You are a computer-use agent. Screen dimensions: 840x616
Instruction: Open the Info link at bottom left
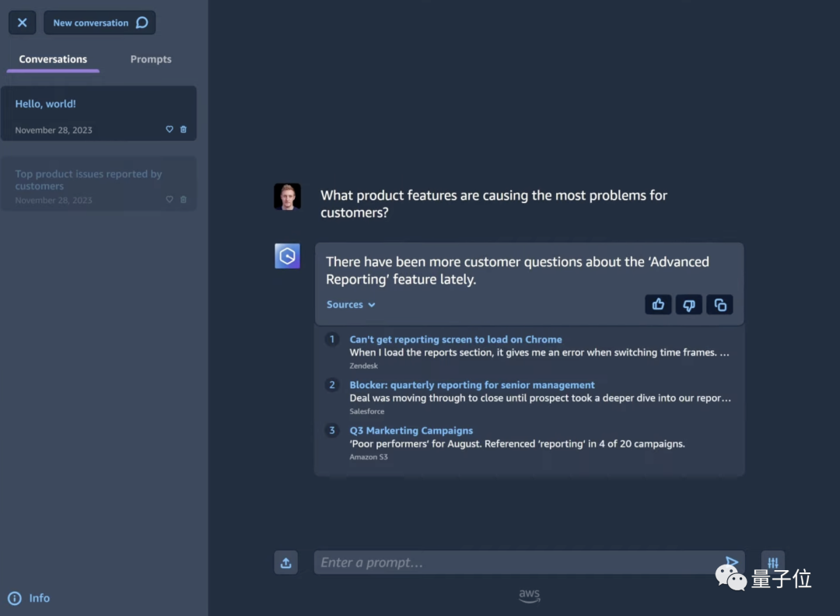[29, 598]
